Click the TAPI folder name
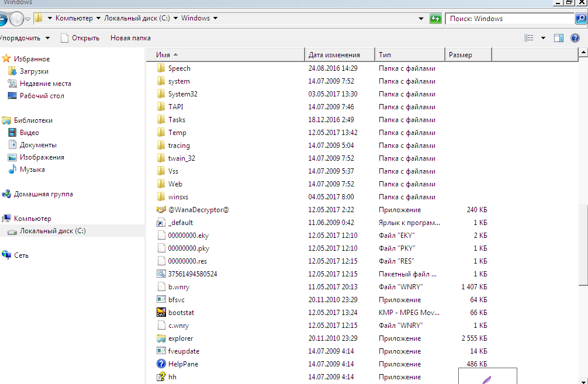Screen dimensions: 588x384 point(175,107)
